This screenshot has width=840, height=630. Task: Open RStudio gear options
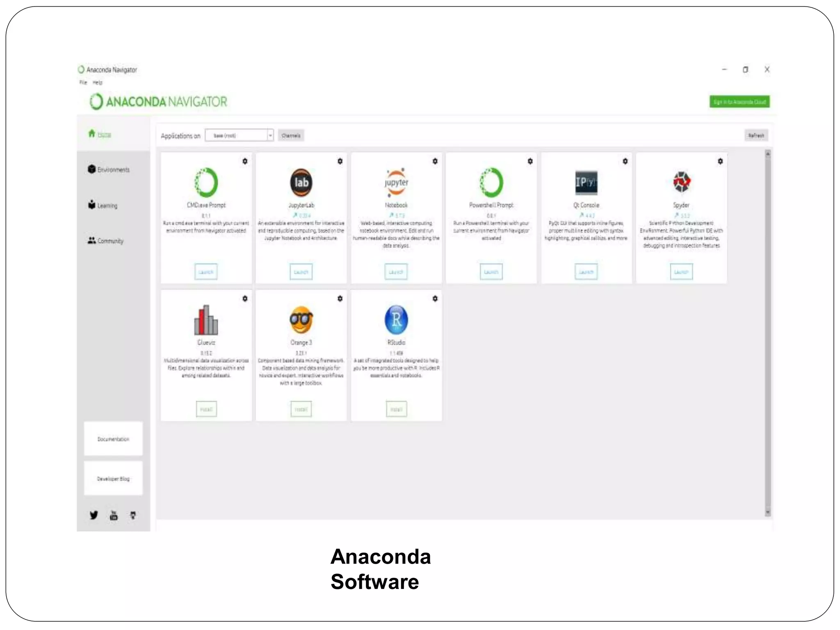tap(435, 299)
